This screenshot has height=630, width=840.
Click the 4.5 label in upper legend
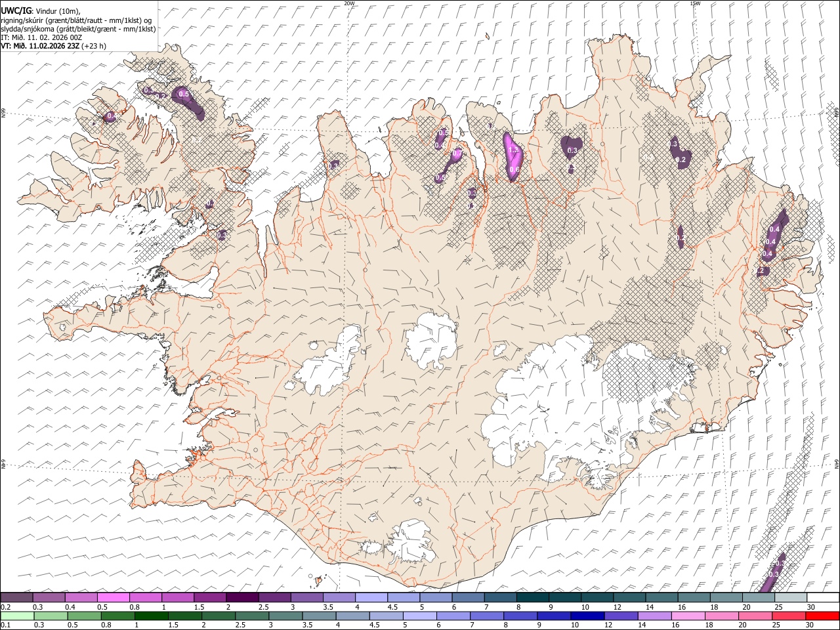(x=392, y=607)
